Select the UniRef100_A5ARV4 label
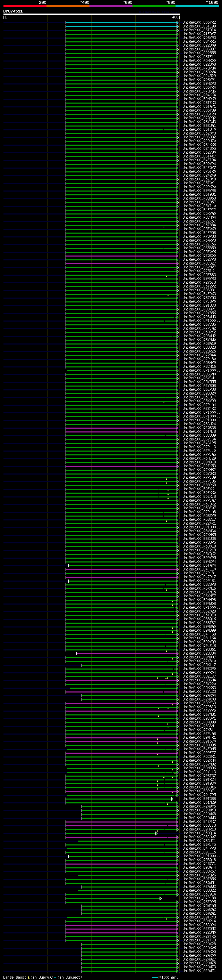This screenshot has height=980, width=222. click(199, 72)
